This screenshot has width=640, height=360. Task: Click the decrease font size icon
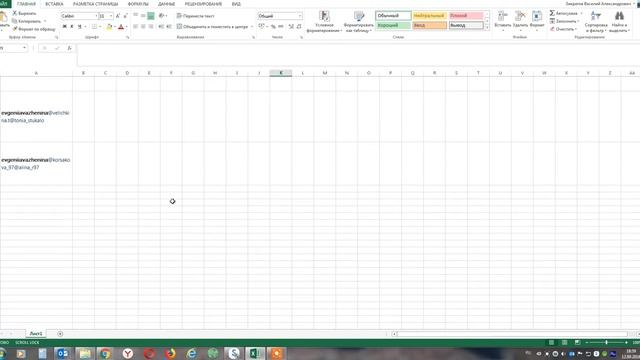click(125, 16)
